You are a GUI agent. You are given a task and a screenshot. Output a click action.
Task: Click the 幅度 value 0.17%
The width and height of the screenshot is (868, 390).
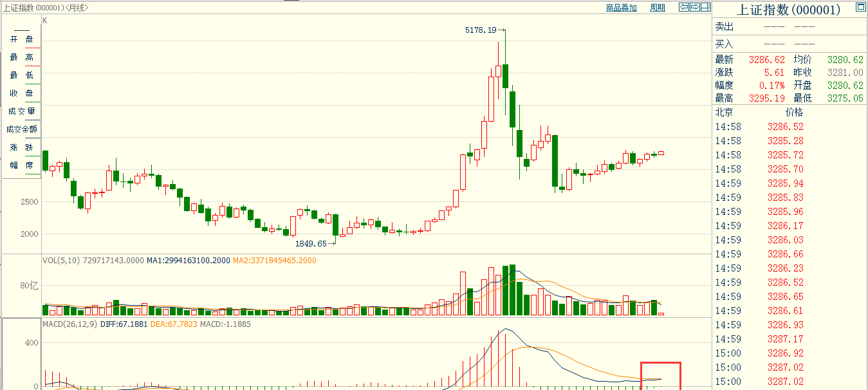pos(772,85)
